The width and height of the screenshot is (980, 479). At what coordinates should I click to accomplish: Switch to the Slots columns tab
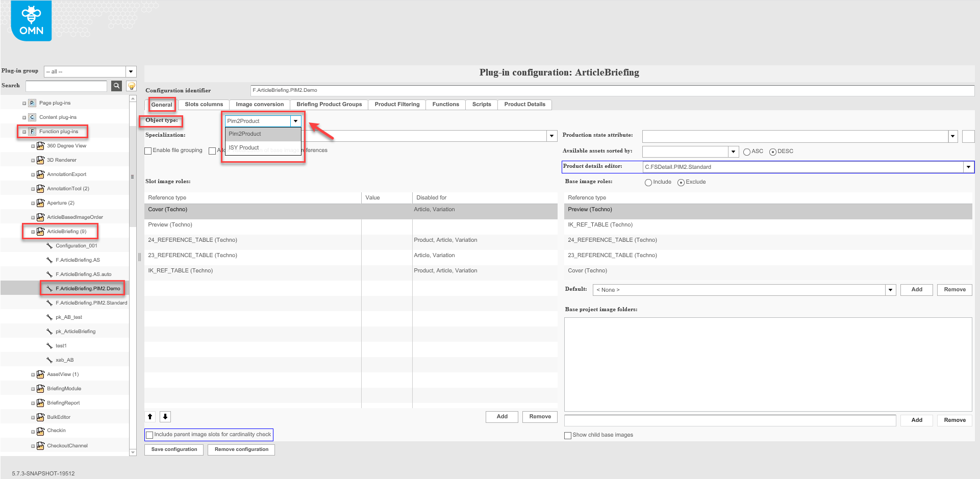point(204,105)
